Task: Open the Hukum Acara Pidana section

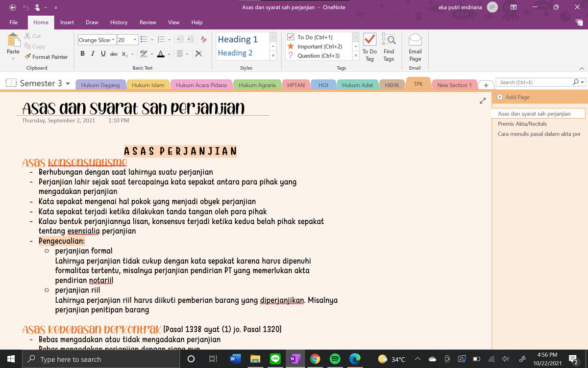Action: (201, 85)
